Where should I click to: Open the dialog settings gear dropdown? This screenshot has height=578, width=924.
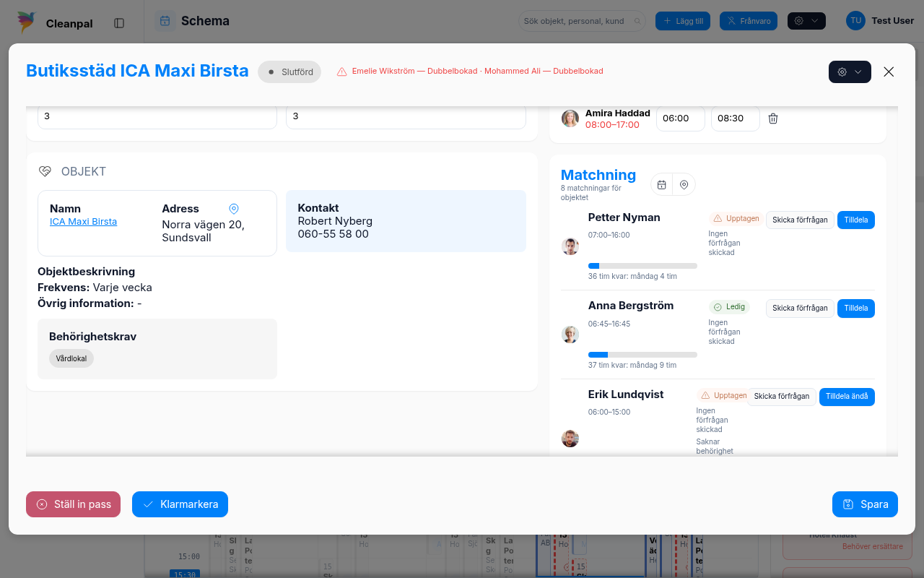pos(850,72)
